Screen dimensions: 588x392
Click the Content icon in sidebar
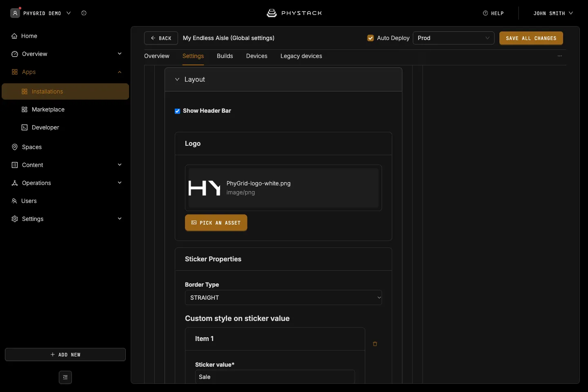pyautogui.click(x=15, y=165)
